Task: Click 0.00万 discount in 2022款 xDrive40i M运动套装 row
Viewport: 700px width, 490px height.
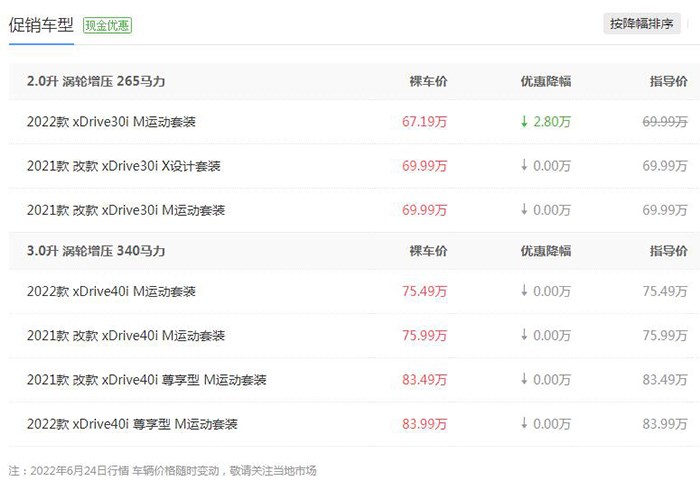Action: click(x=552, y=291)
